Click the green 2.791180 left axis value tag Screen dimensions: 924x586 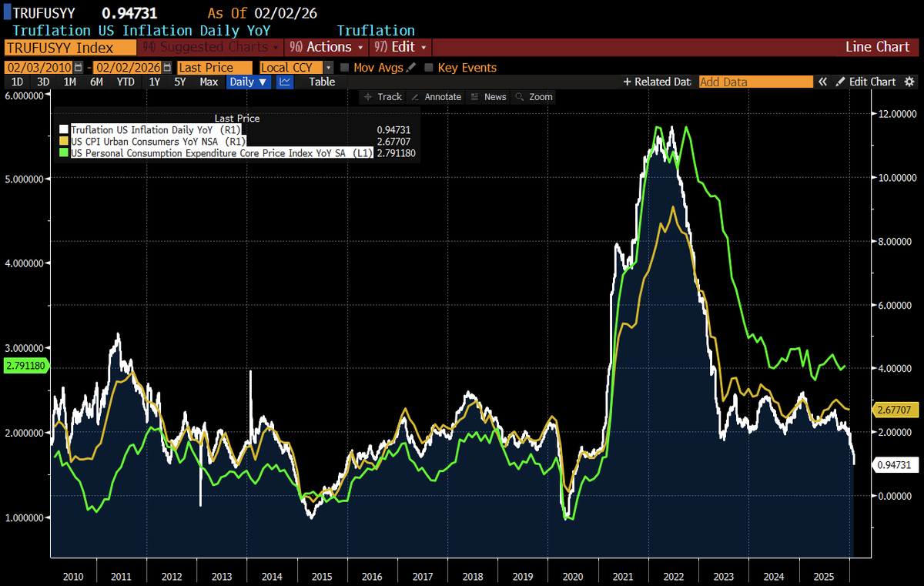pos(25,367)
